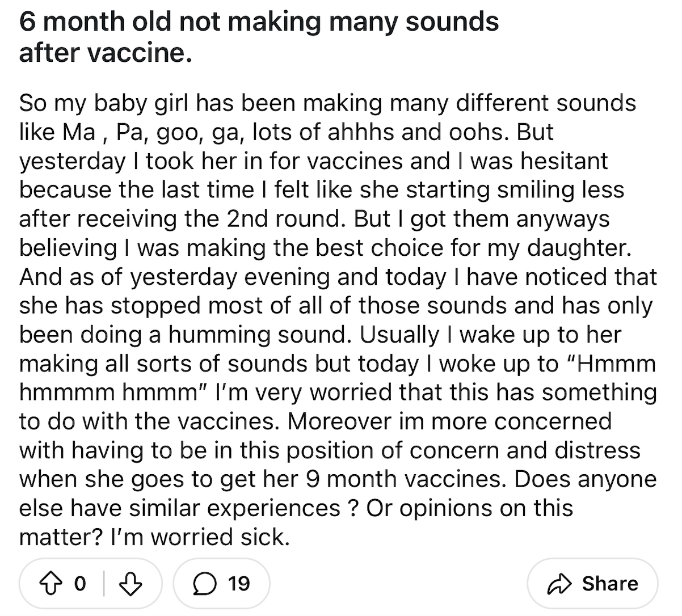Click the question 'else have similar experiences ?'
Screen dimensions: 682x616
(x=188, y=508)
